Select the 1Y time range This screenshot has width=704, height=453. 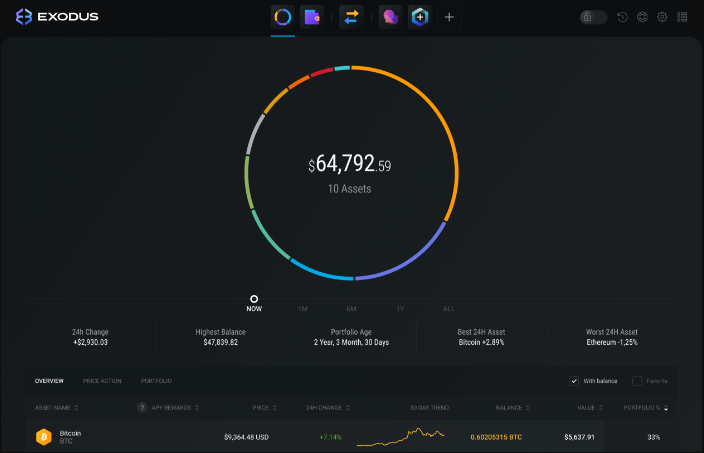[x=400, y=308]
